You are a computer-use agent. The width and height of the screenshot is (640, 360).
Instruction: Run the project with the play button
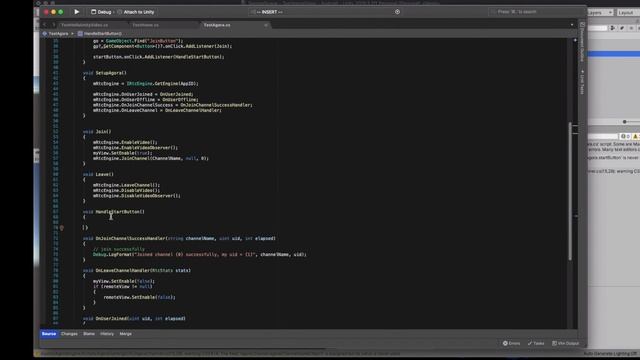pos(76,12)
